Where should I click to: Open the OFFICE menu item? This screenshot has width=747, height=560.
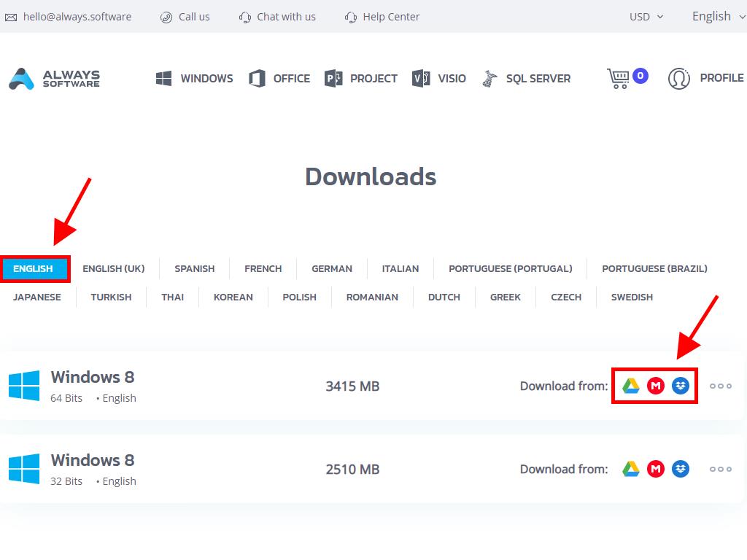(292, 79)
